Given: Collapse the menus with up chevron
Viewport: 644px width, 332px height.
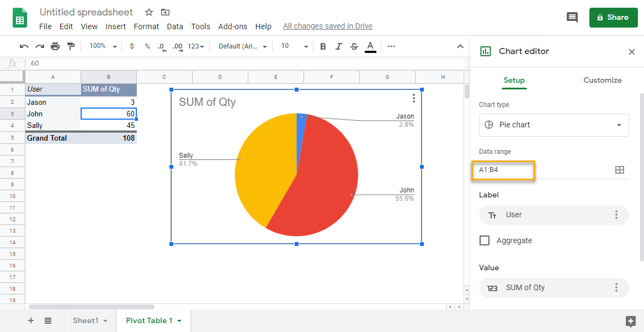Looking at the screenshot, I should (460, 46).
